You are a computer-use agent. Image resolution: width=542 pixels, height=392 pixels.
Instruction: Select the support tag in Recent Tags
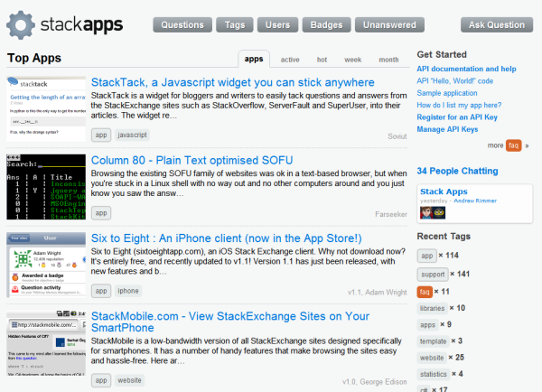[x=433, y=274]
